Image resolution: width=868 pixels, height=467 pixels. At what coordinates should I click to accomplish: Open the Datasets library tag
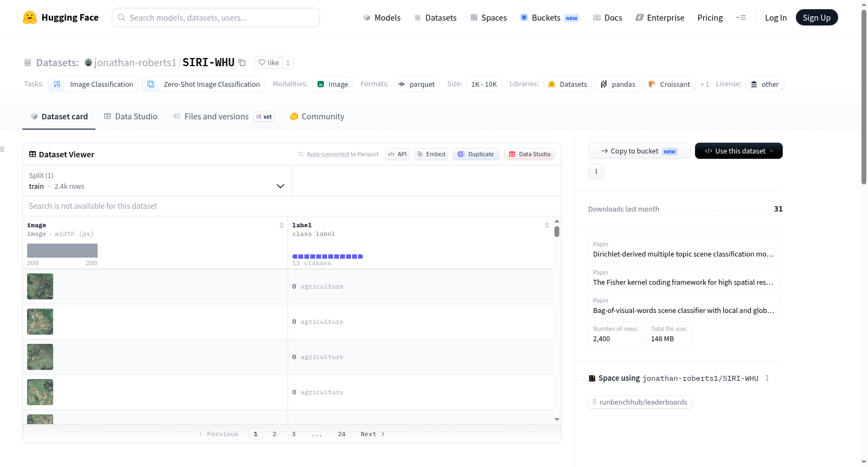[x=567, y=84]
